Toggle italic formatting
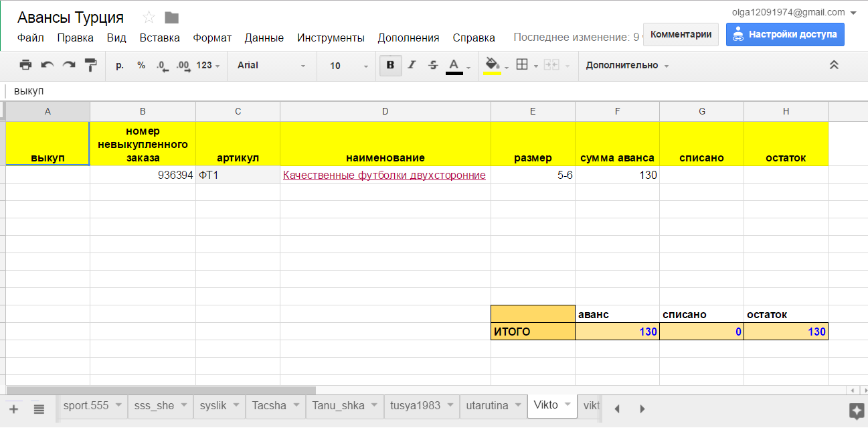868x428 pixels. click(412, 65)
